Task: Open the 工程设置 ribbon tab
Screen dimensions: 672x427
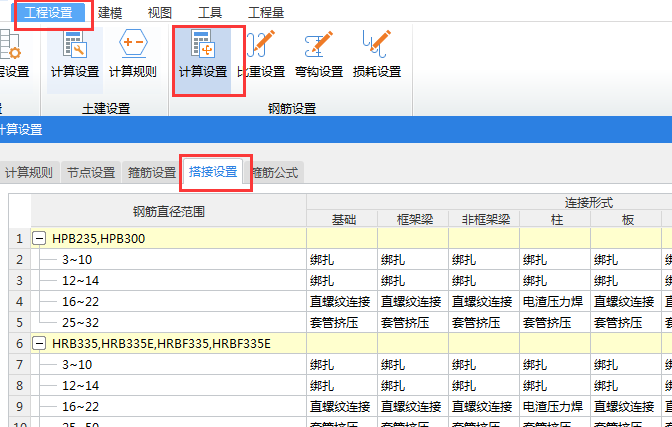Action: pos(48,13)
